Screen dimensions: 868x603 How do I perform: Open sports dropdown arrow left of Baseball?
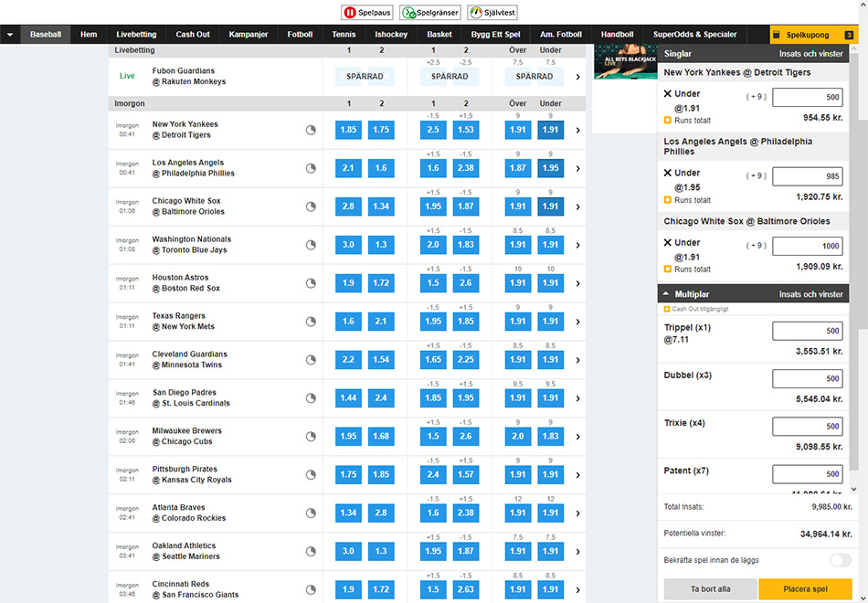click(10, 35)
